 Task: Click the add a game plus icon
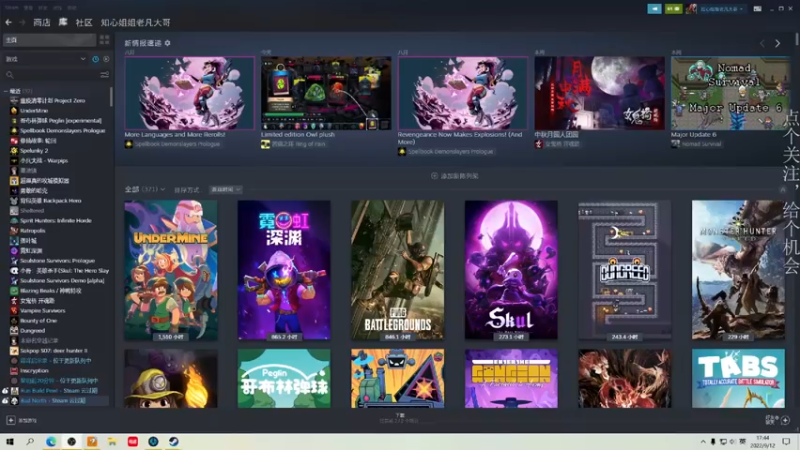pos(10,420)
